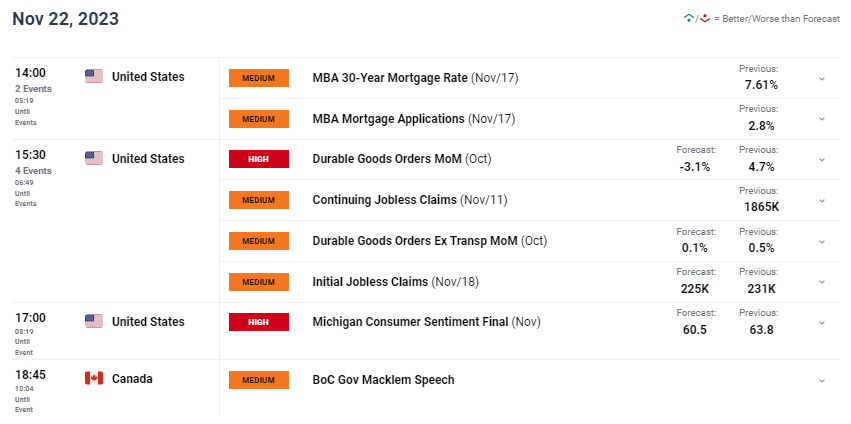Image resolution: width=851 pixels, height=424 pixels.
Task: Open Michigan Consumer Sentiment Final event
Action: [427, 322]
